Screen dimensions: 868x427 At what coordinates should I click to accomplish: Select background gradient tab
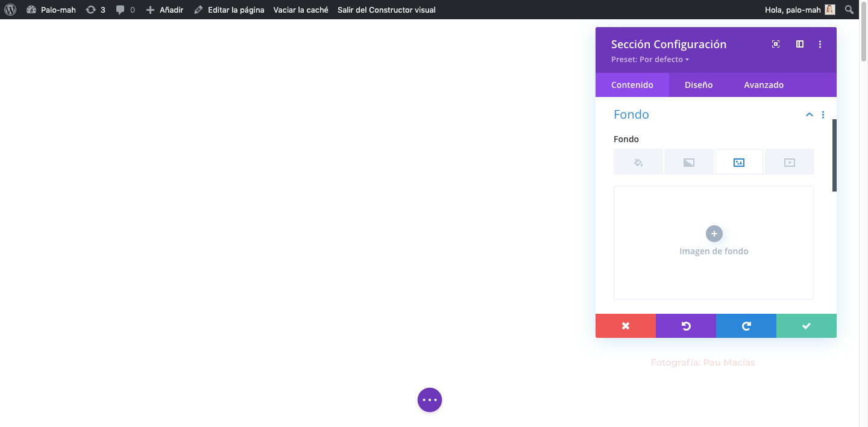coord(689,162)
